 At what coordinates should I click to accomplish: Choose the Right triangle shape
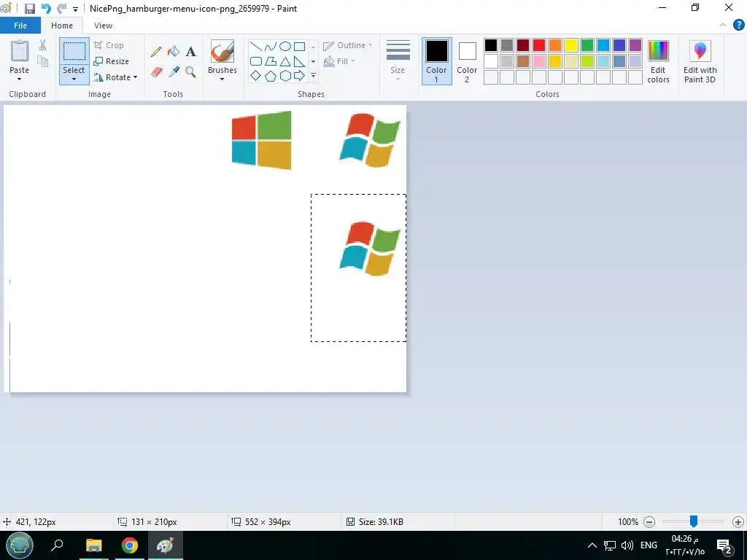click(x=300, y=61)
